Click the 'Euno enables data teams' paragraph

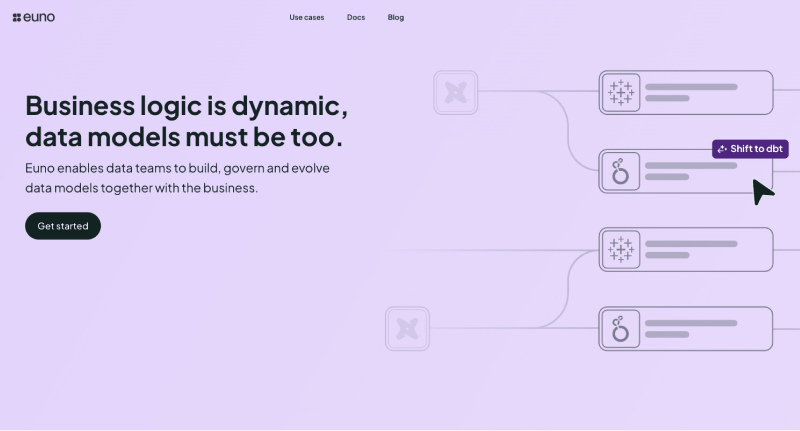click(x=177, y=177)
